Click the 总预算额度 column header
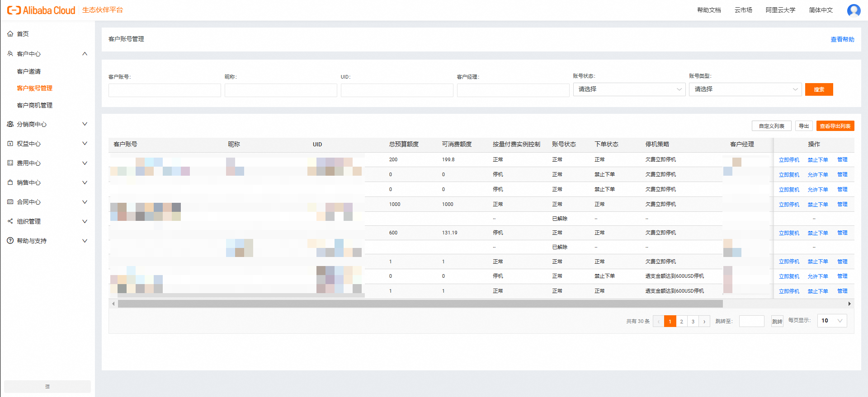Viewport: 868px width, 397px height. [x=404, y=144]
